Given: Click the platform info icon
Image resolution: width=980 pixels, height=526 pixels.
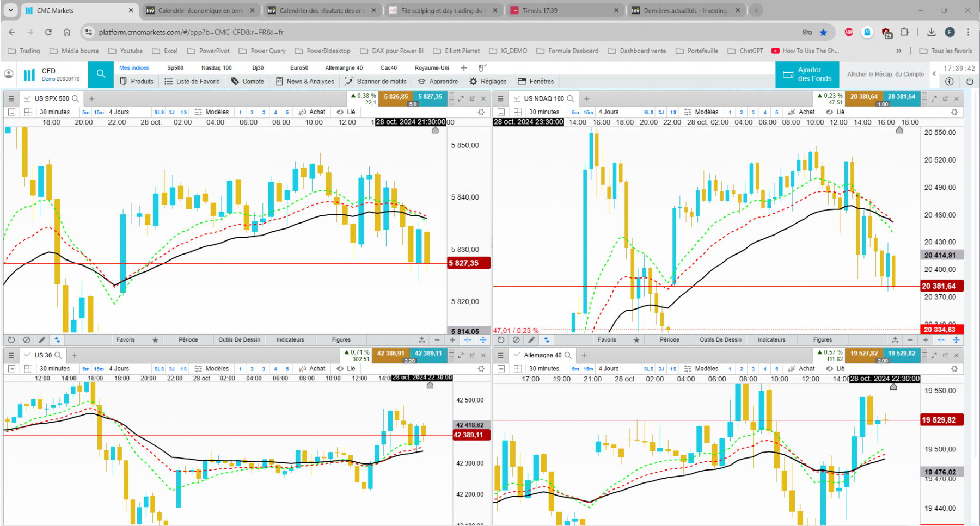Looking at the screenshot, I should point(949,81).
